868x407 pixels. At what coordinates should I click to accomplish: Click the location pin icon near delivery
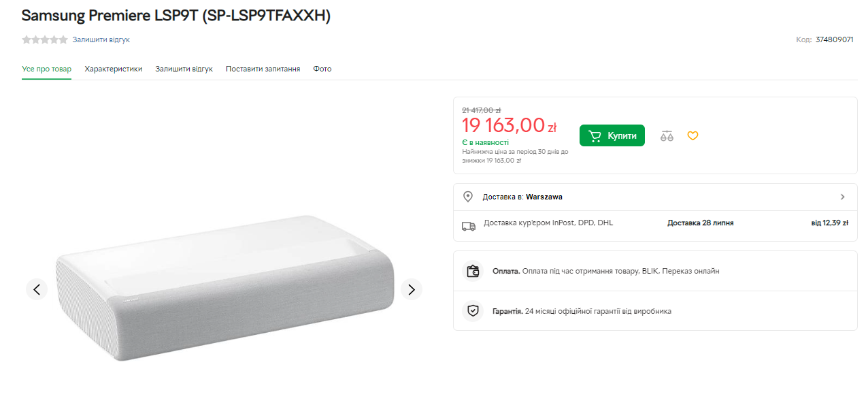click(x=468, y=197)
